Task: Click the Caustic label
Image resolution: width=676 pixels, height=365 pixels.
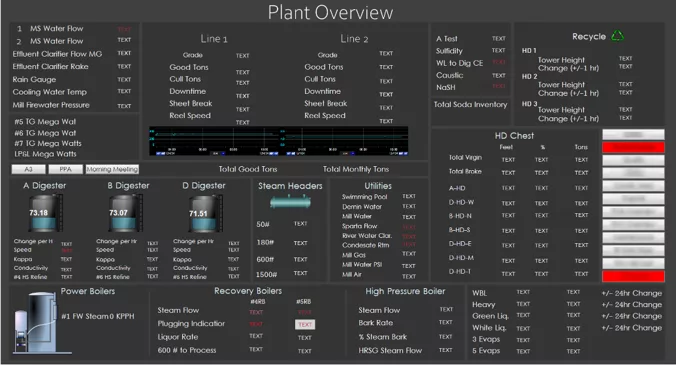Action: click(450, 75)
